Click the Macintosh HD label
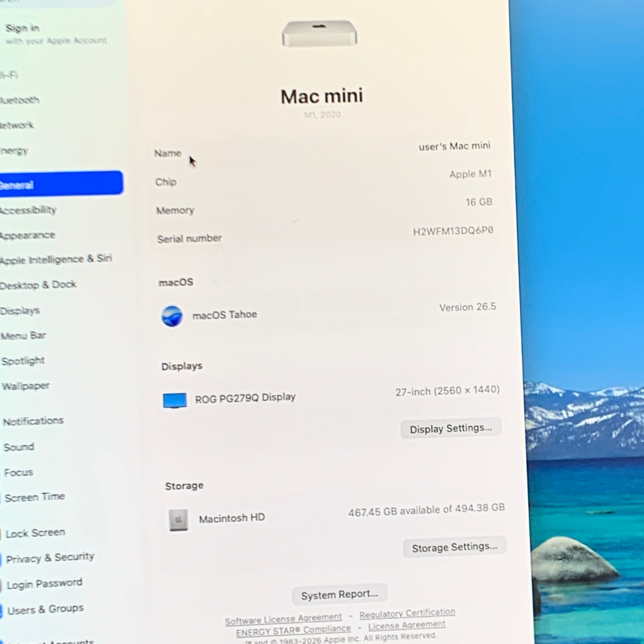644x644 pixels. [232, 518]
